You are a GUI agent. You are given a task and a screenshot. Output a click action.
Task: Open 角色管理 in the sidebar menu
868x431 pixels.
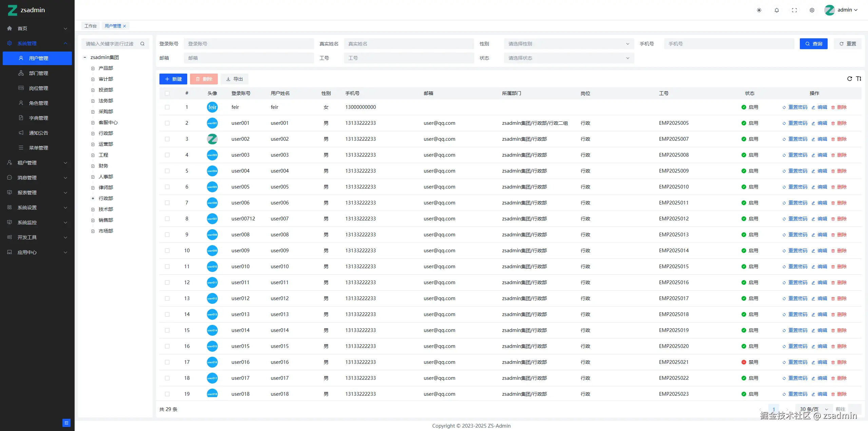[x=38, y=103]
